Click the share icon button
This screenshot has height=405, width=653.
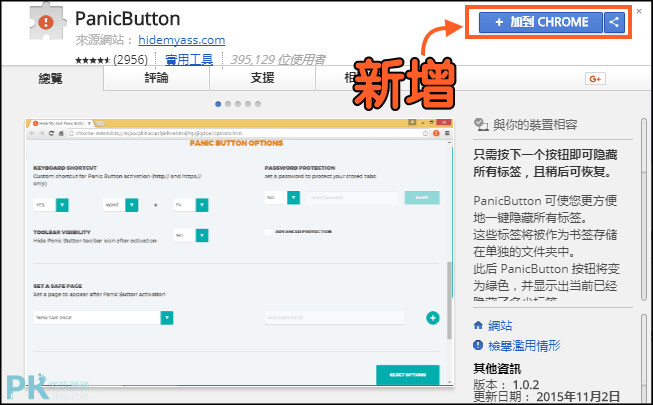[614, 22]
